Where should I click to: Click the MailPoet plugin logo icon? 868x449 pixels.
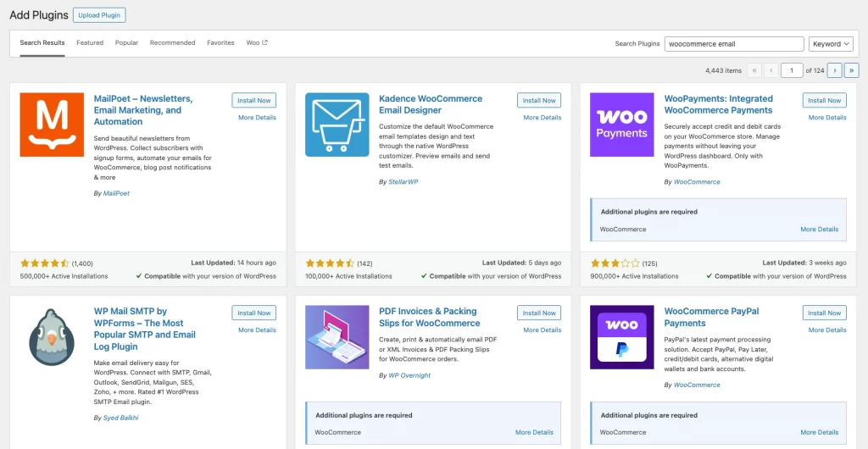click(x=52, y=125)
